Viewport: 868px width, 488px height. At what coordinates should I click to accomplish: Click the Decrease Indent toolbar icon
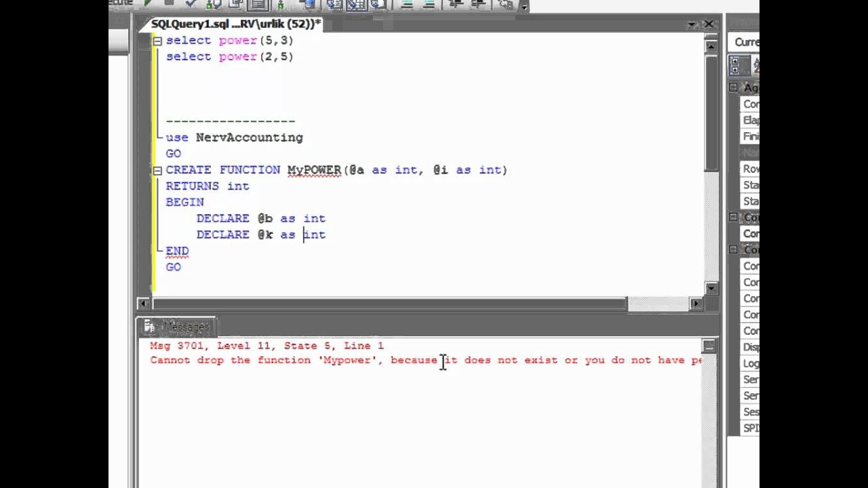pos(456,3)
